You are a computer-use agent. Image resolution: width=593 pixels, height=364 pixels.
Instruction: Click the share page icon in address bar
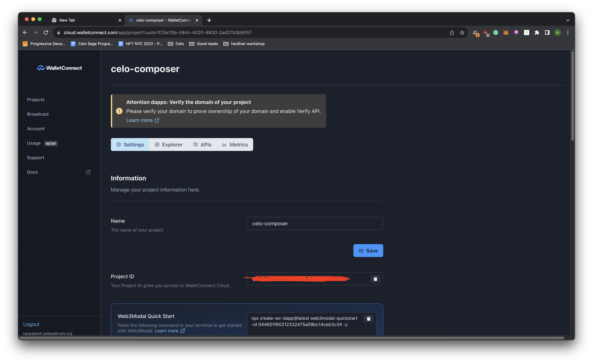click(x=452, y=33)
